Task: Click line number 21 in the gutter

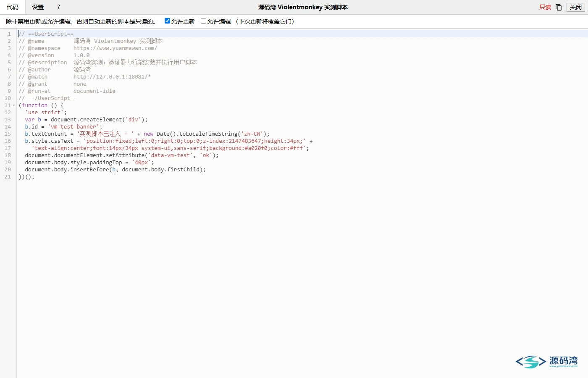Action: [8, 177]
